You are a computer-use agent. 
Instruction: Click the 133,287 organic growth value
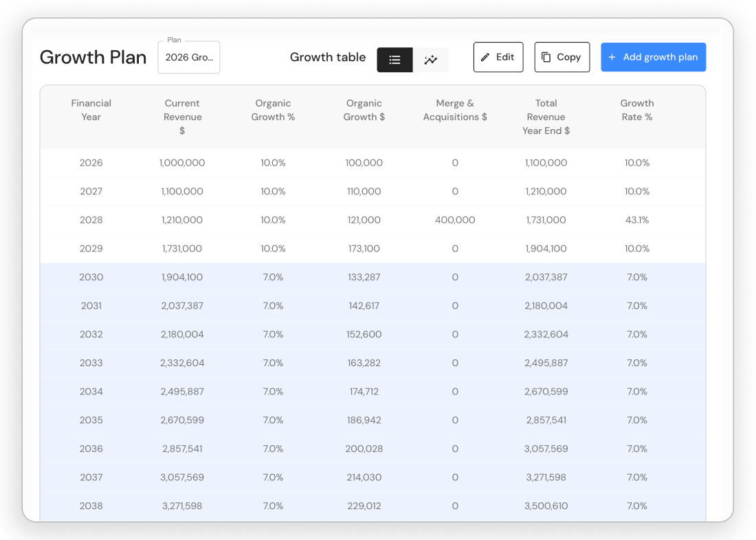point(364,278)
